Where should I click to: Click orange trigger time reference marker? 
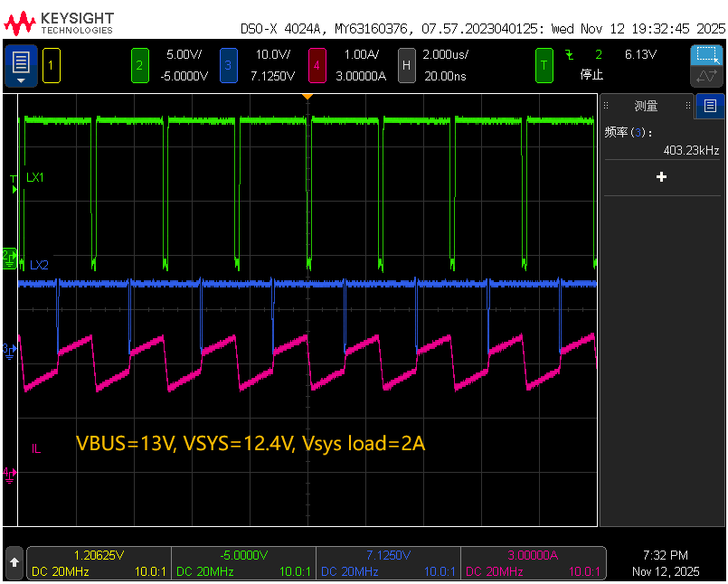click(x=307, y=97)
